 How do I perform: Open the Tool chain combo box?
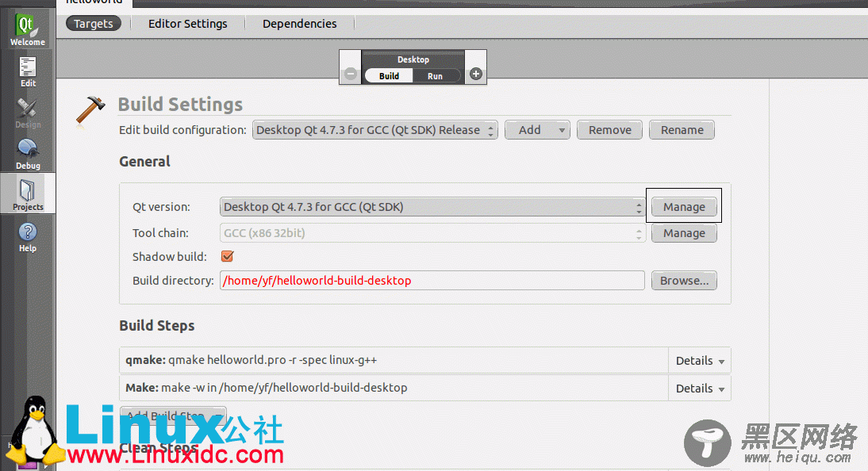pos(432,233)
